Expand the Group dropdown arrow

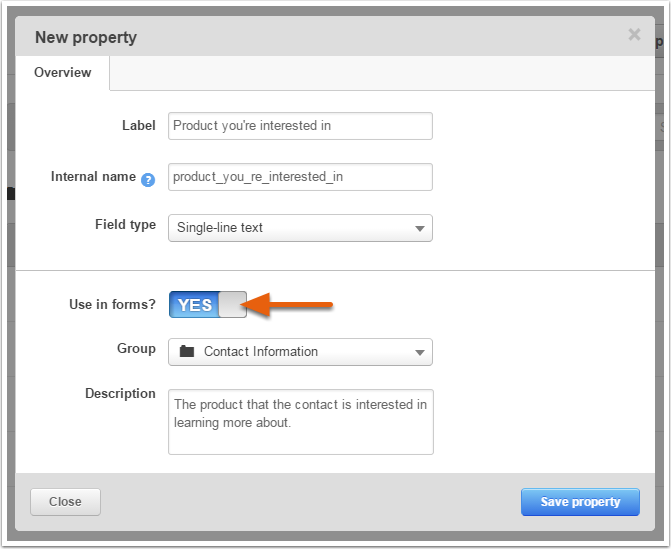(x=420, y=353)
